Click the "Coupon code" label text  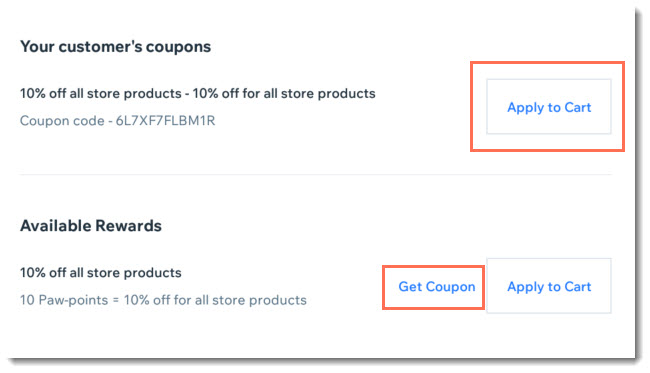[x=62, y=121]
